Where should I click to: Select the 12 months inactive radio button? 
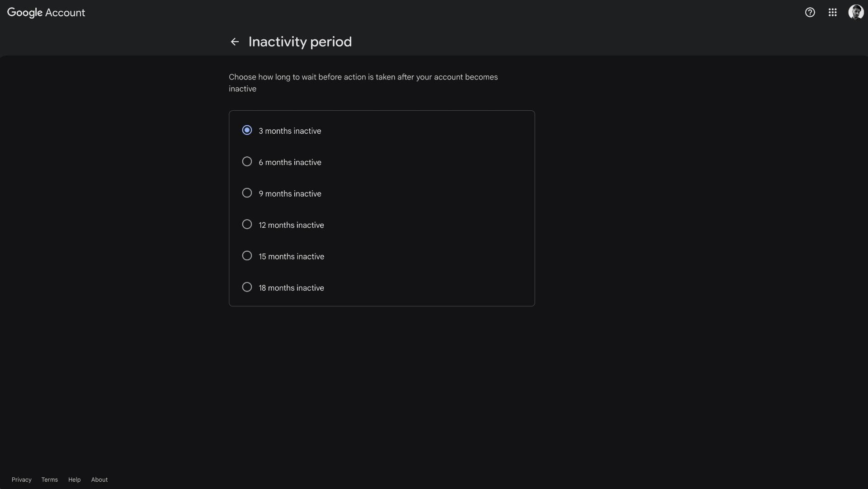(247, 224)
